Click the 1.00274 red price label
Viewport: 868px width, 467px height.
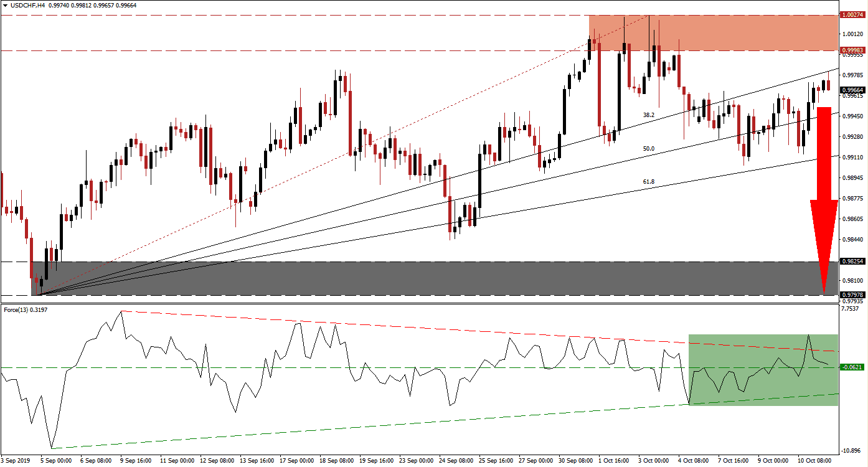(852, 14)
